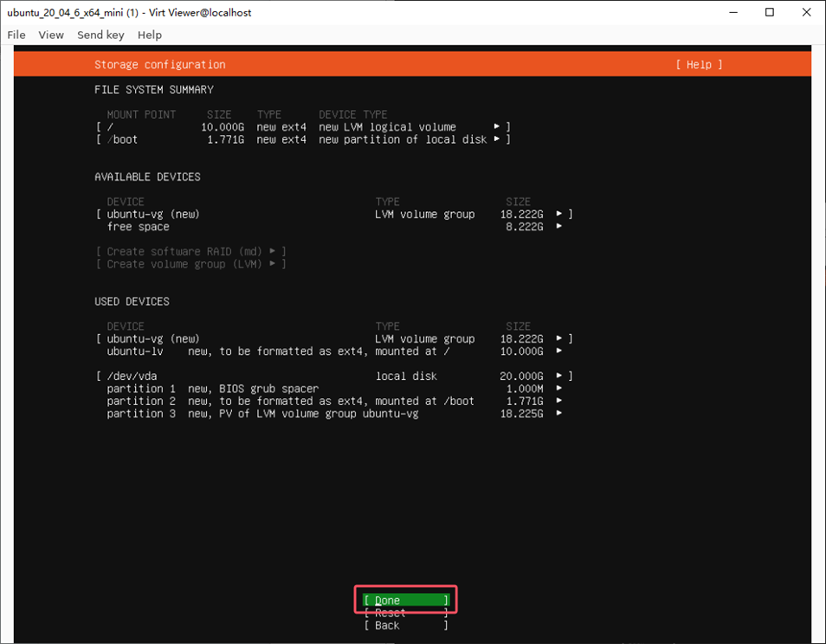826x644 pixels.
Task: Select 'partition 1' BIOS grub spacer row
Action: 334,389
